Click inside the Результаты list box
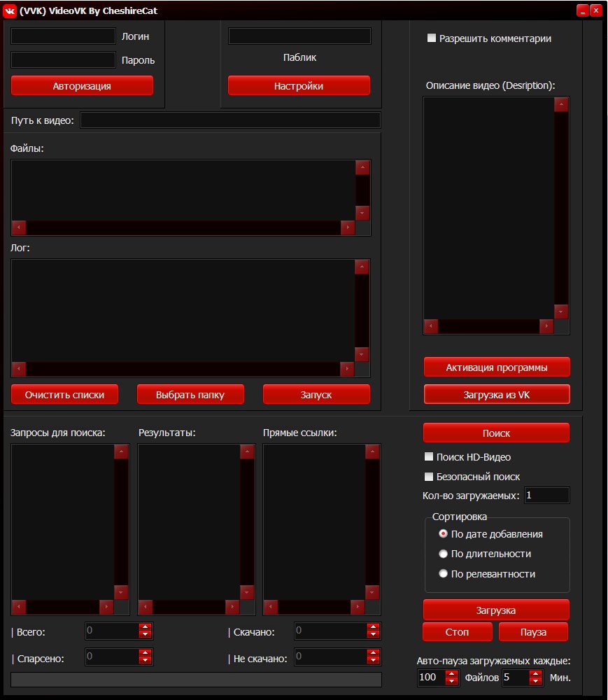The width and height of the screenshot is (608, 700). tap(189, 522)
